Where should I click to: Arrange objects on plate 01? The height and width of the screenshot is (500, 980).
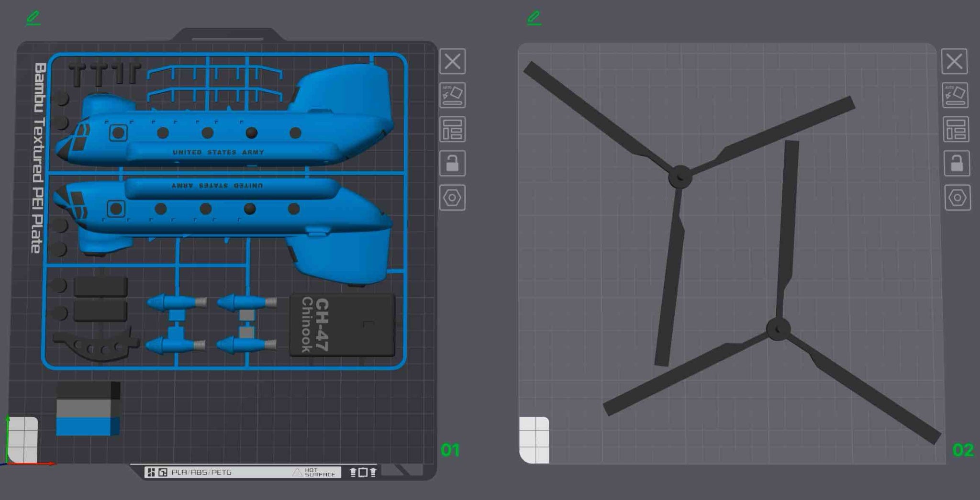(452, 129)
